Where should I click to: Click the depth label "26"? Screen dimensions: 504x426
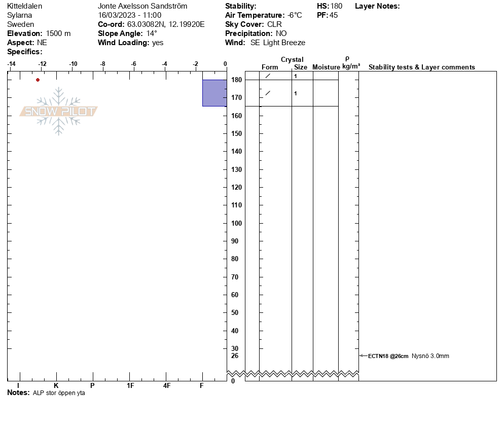pos(235,356)
